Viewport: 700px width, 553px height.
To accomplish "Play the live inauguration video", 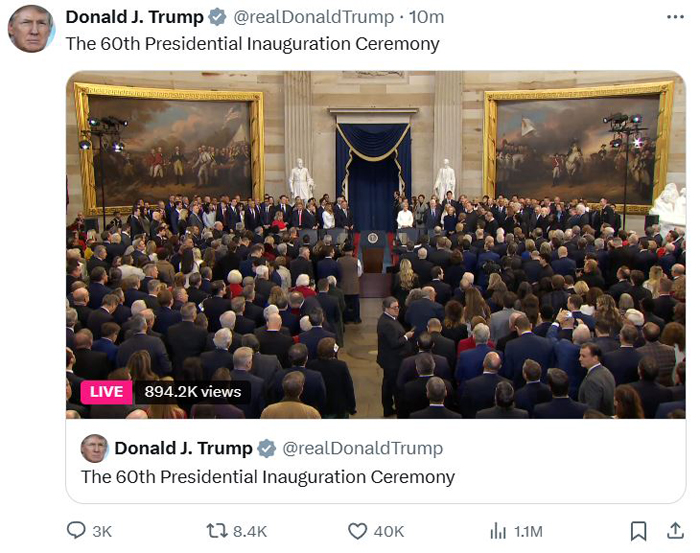I will pyautogui.click(x=375, y=245).
